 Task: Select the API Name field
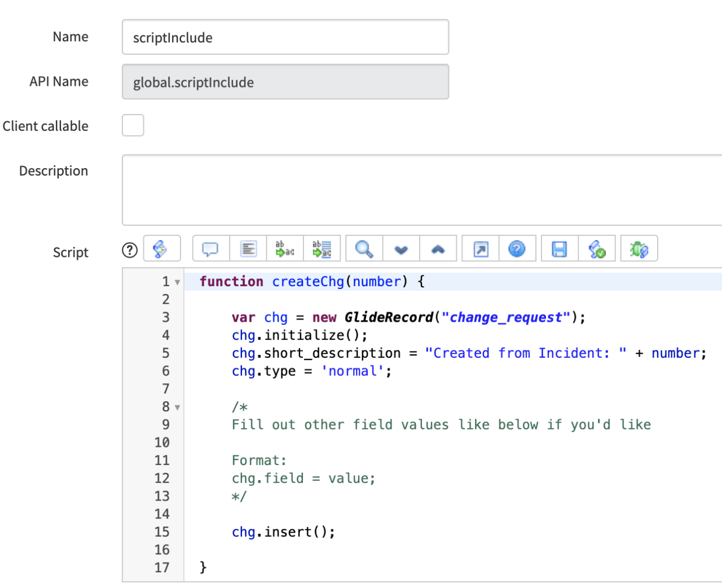click(285, 82)
